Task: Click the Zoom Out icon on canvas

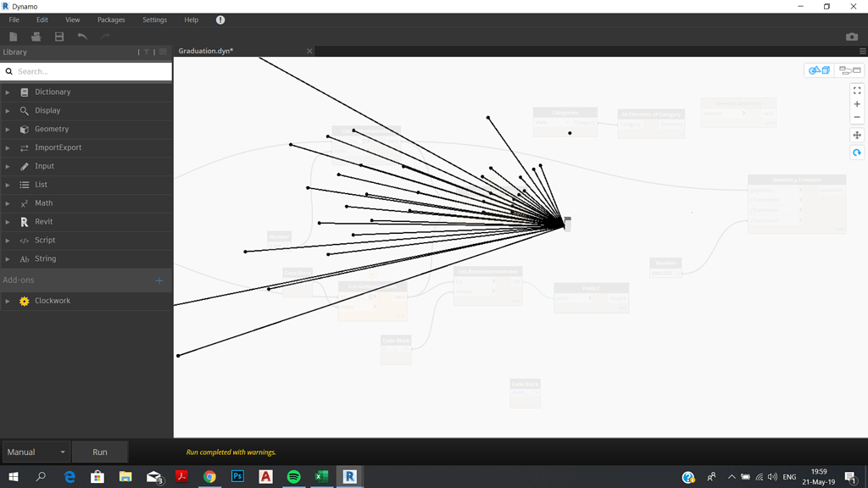Action: 857,117
